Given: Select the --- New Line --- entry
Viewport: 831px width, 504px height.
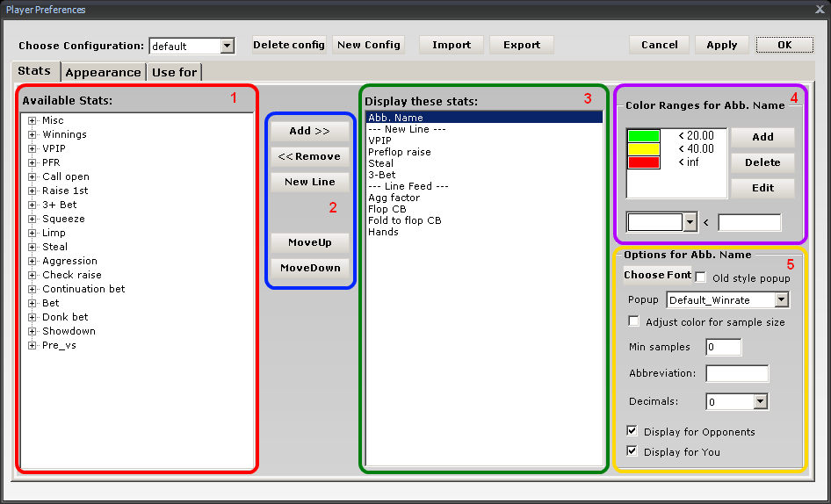Looking at the screenshot, I should tap(484, 129).
